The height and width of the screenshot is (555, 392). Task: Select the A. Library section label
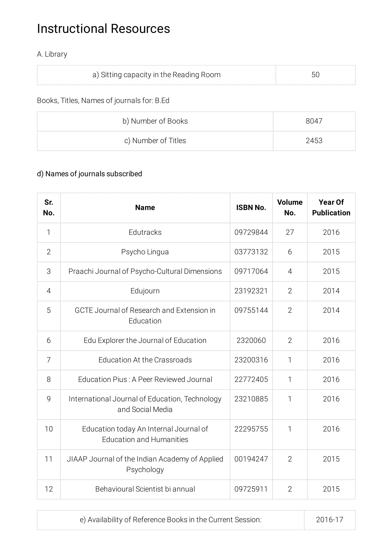point(52,54)
